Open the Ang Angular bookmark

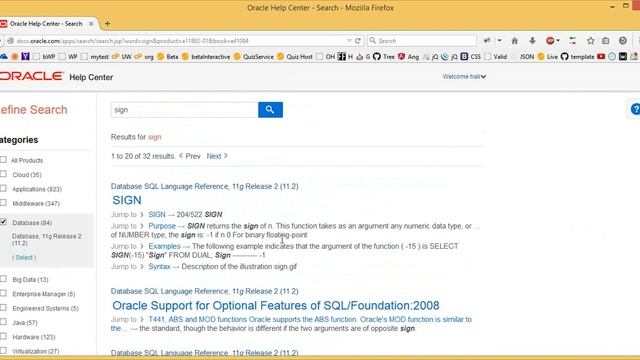(x=409, y=57)
